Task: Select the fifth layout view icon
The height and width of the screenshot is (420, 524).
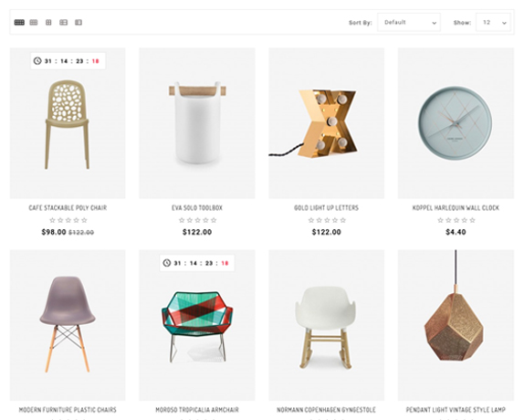Action: tap(79, 23)
